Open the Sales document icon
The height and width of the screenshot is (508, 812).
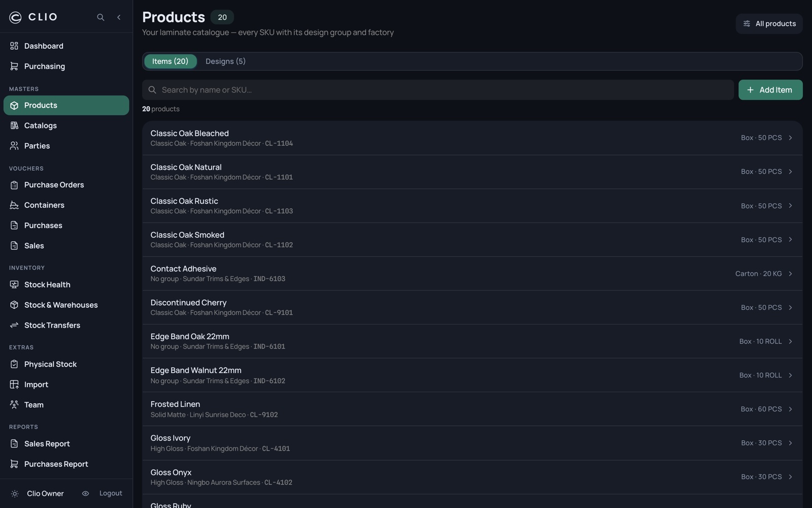[x=14, y=246]
